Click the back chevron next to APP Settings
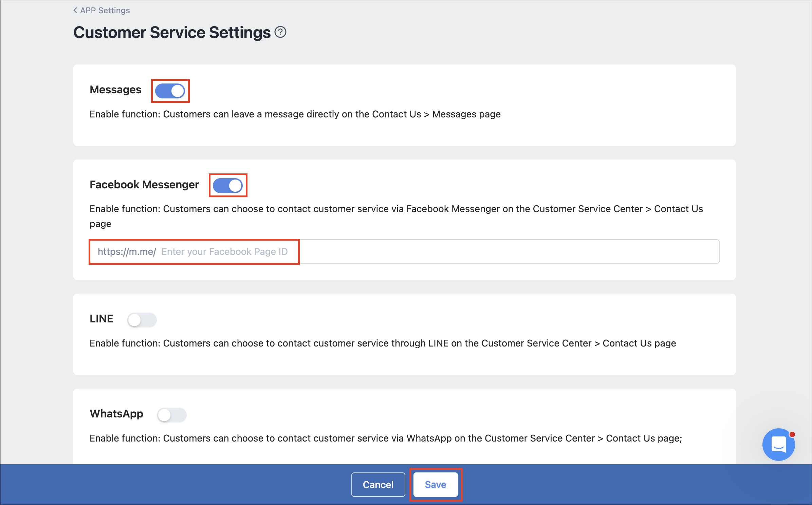The height and width of the screenshot is (505, 812). click(75, 11)
